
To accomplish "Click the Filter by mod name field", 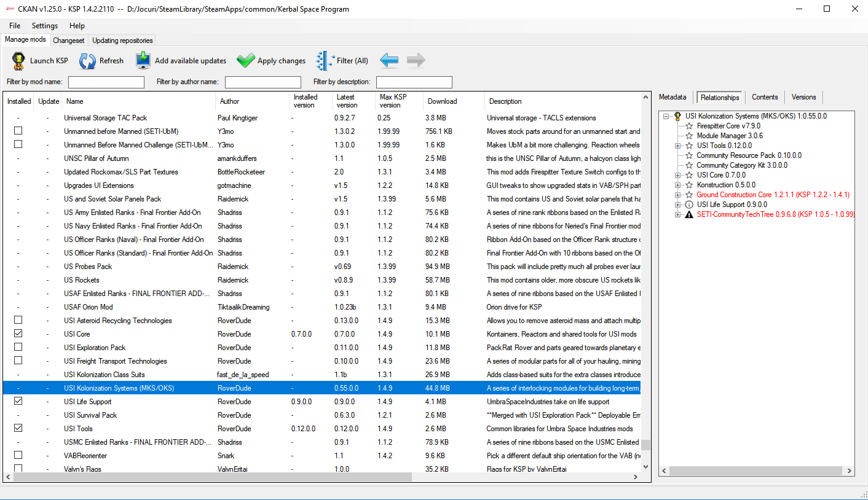I will point(106,82).
